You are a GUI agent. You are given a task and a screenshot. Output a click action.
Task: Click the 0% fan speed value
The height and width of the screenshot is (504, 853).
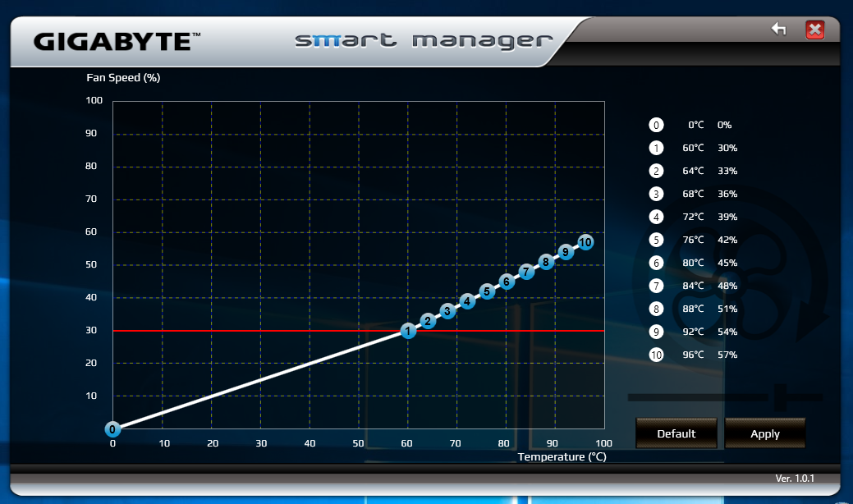pyautogui.click(x=725, y=125)
